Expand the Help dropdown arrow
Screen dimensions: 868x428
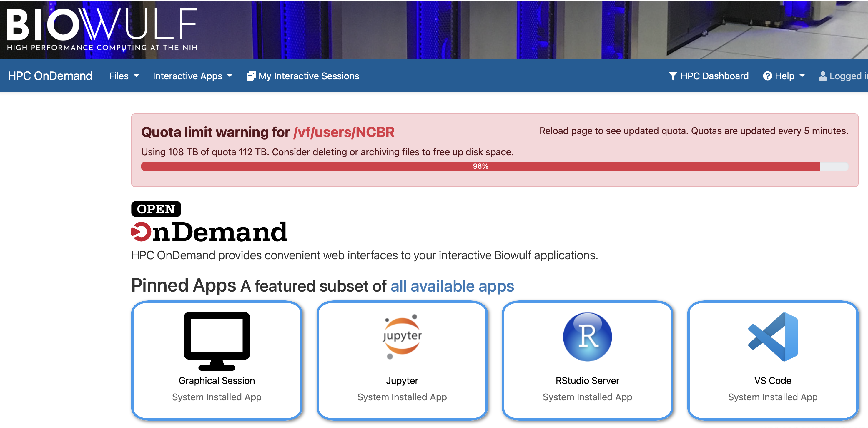802,76
